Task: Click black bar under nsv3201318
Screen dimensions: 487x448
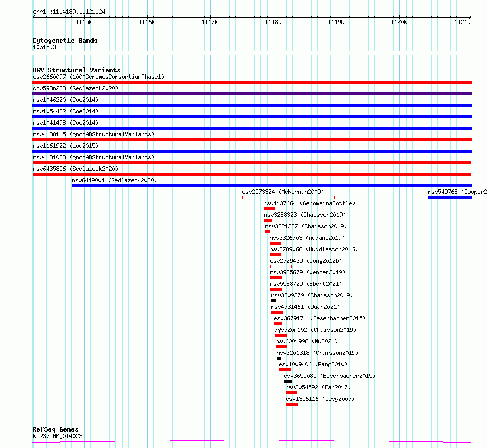Action: 279,358
